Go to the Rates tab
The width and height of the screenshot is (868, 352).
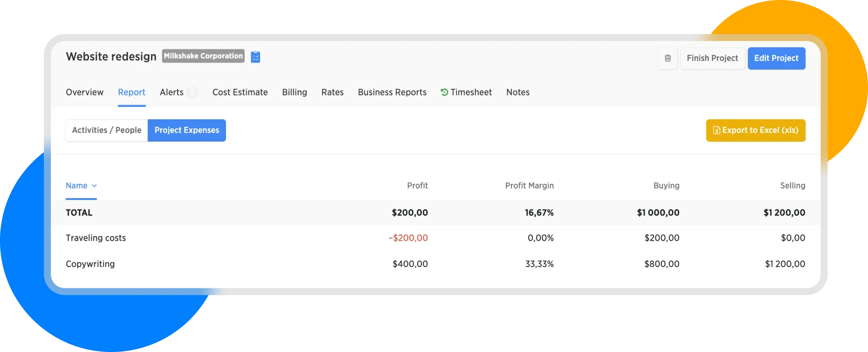click(x=332, y=93)
